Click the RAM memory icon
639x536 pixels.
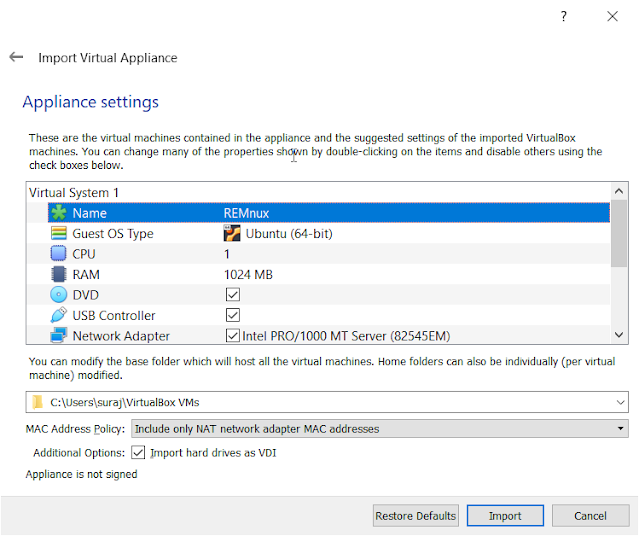pyautogui.click(x=58, y=275)
